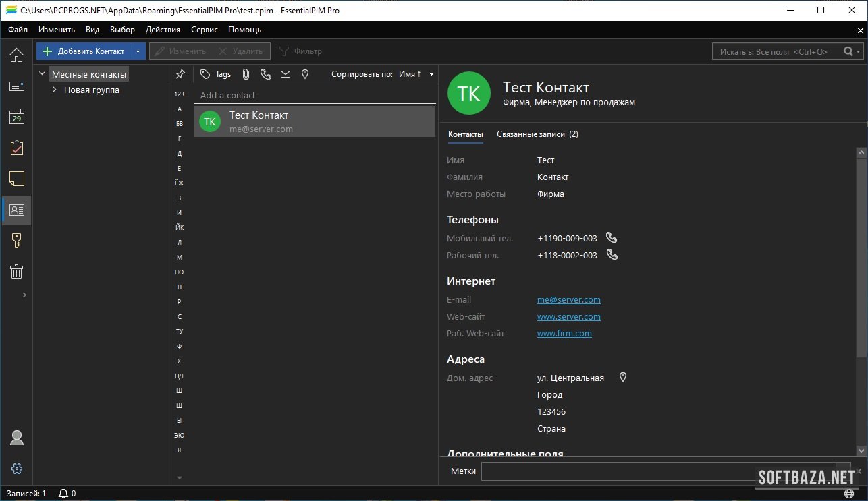Open the Сортировать по sort dropdown
868x501 pixels.
431,74
